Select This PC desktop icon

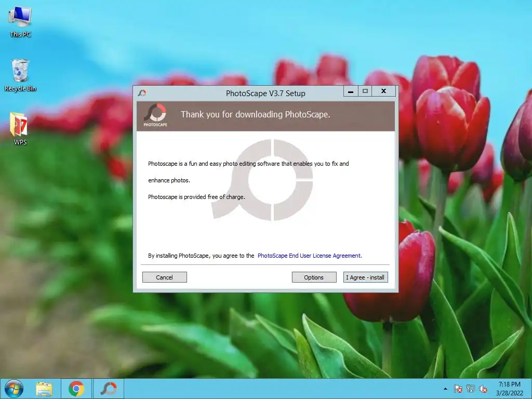pyautogui.click(x=20, y=22)
